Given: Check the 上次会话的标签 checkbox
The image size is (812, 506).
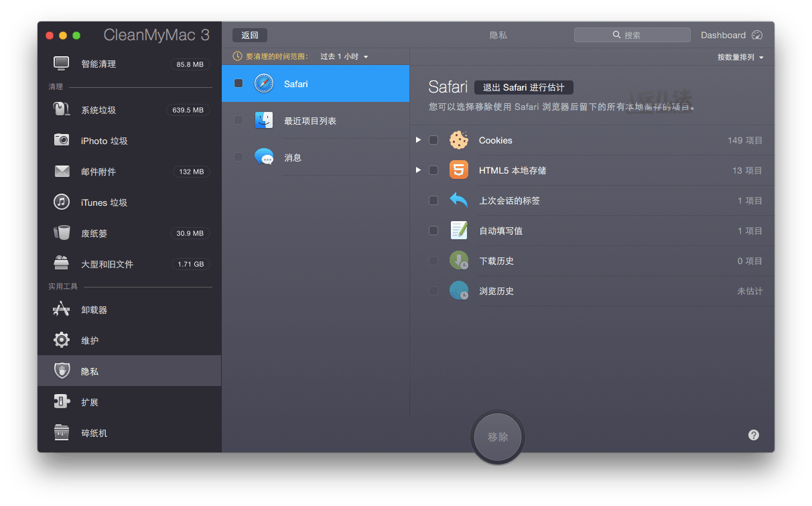Looking at the screenshot, I should tap(433, 200).
